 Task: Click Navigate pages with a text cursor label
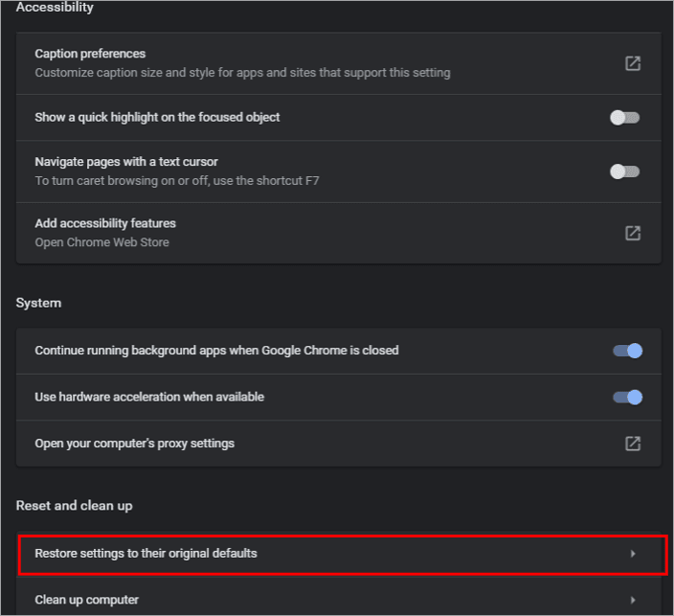click(x=126, y=162)
